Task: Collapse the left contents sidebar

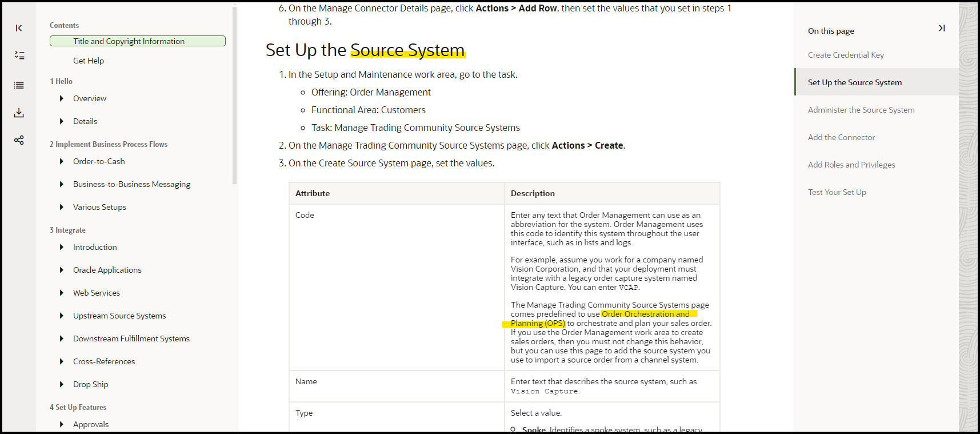Action: [19, 28]
